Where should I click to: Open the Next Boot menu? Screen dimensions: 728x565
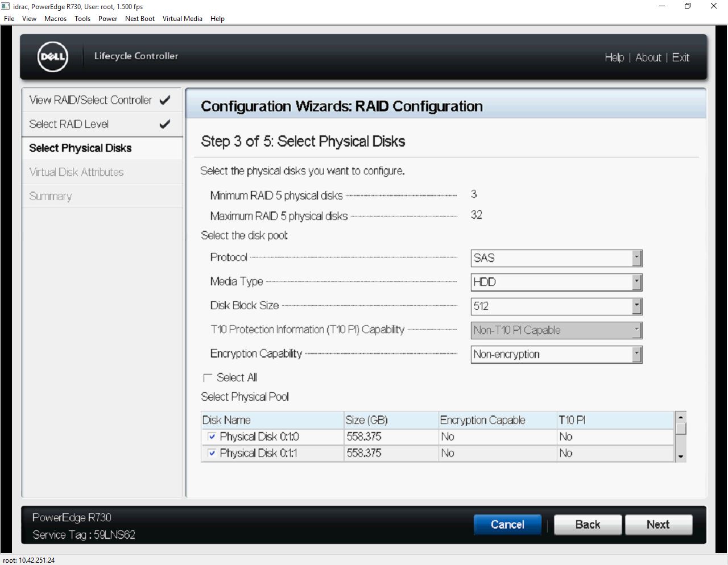tap(140, 18)
